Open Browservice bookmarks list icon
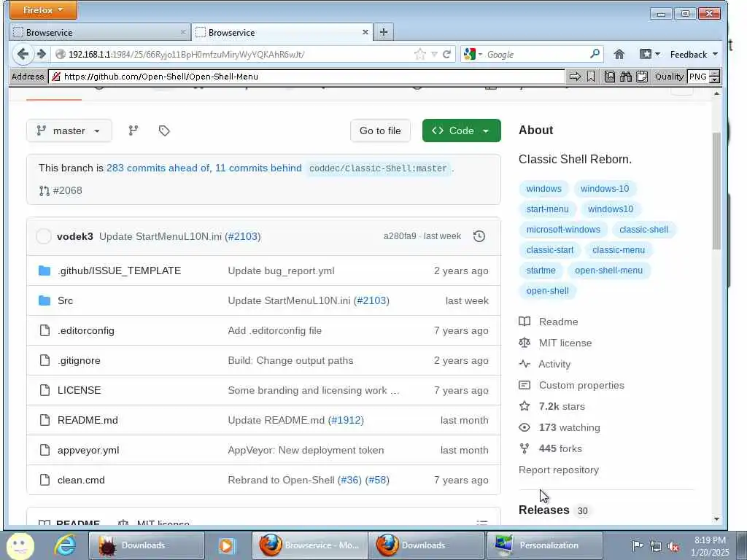The width and height of the screenshot is (747, 560). click(610, 77)
